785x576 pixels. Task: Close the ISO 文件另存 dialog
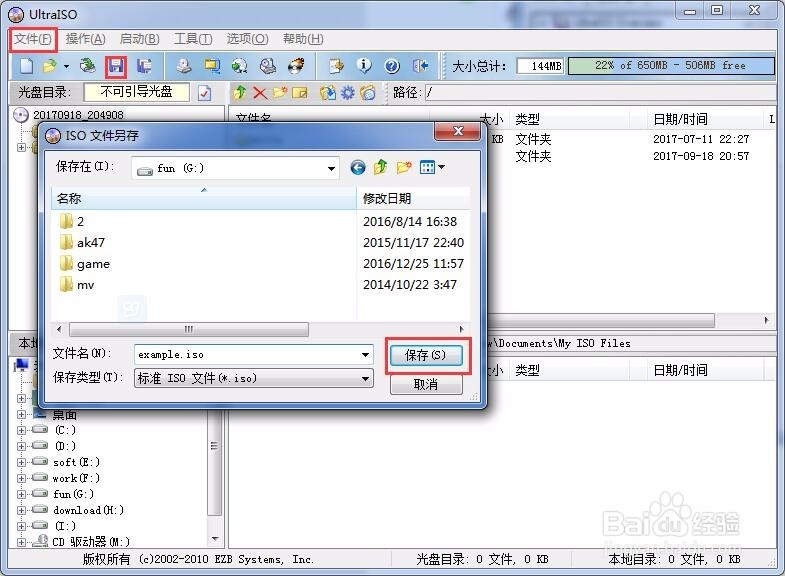458,132
